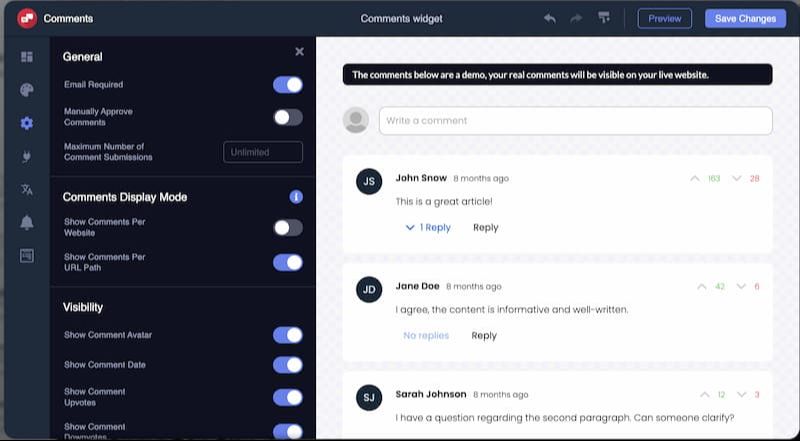Click 'This is a great article!' comment text

pyautogui.click(x=444, y=202)
